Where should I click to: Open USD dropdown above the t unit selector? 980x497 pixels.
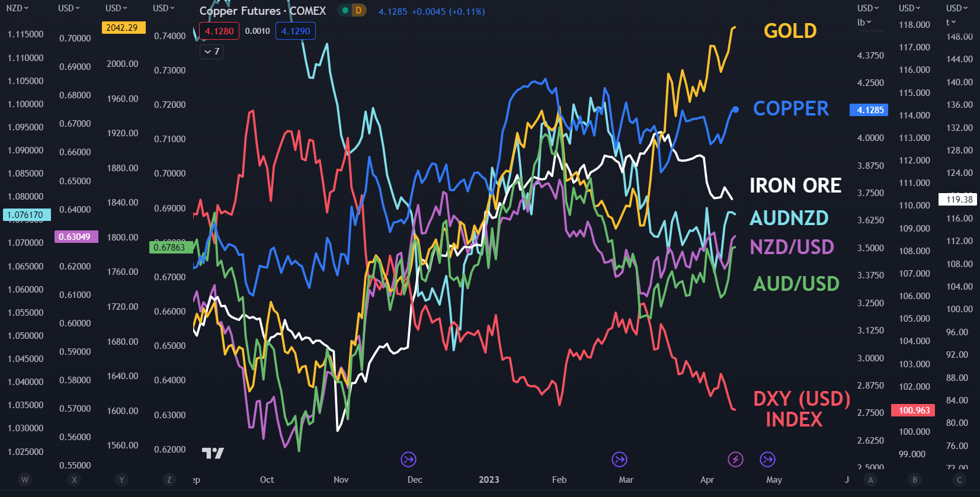pos(957,8)
